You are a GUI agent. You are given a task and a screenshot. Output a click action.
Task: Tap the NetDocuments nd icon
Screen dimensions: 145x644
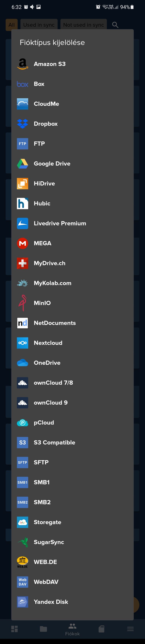coord(22,323)
